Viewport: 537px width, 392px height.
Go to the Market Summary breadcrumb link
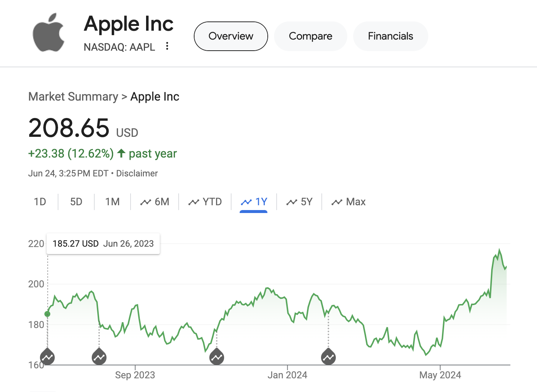pos(73,97)
